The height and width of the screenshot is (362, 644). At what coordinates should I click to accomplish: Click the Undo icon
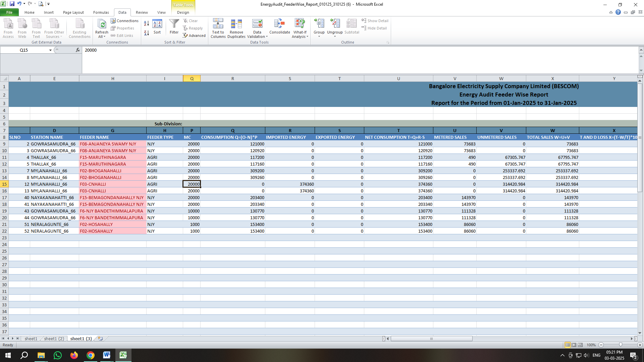(x=19, y=4)
